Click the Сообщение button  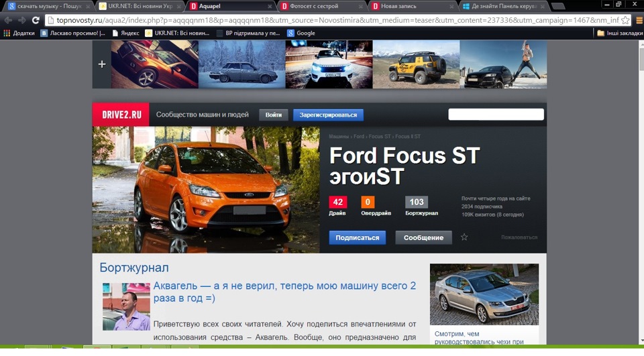click(x=423, y=238)
